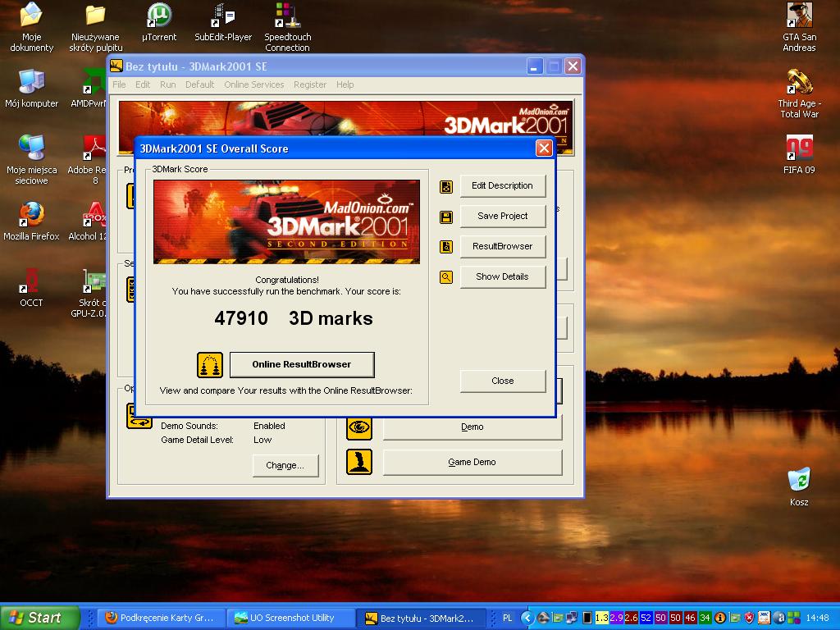Switch to UO Screenshot Utility taskbar item
Viewport: 840px width, 630px height.
click(x=291, y=618)
